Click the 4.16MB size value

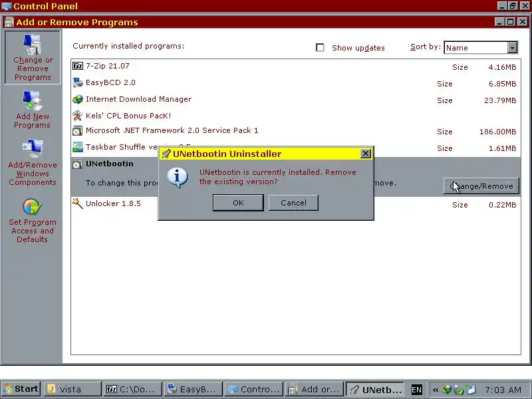502,67
